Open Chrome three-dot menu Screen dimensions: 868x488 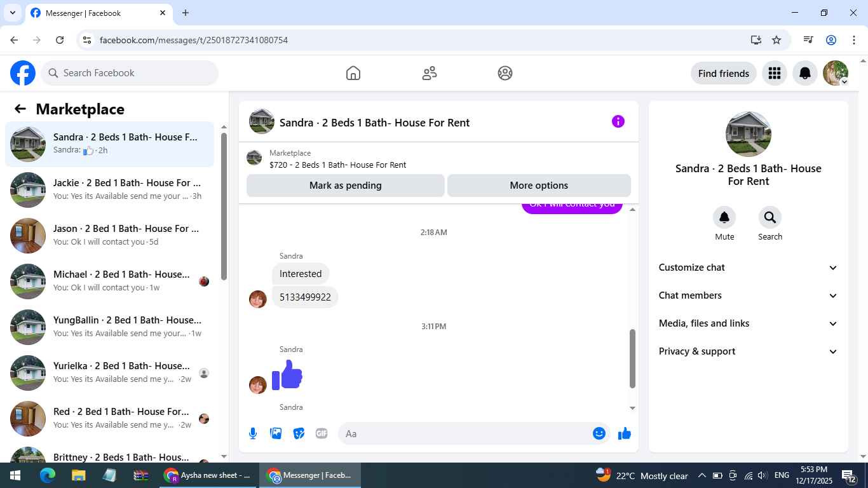pos(853,40)
